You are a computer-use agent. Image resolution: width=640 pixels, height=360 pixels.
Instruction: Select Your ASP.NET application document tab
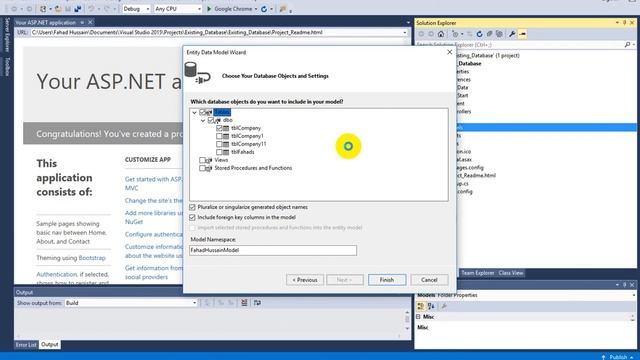coord(46,22)
